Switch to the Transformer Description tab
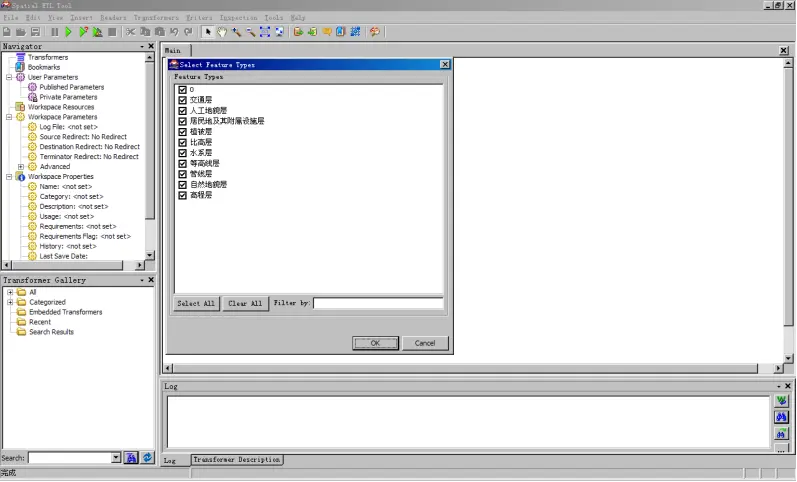Screen dimensions: 797x482 coord(237,460)
